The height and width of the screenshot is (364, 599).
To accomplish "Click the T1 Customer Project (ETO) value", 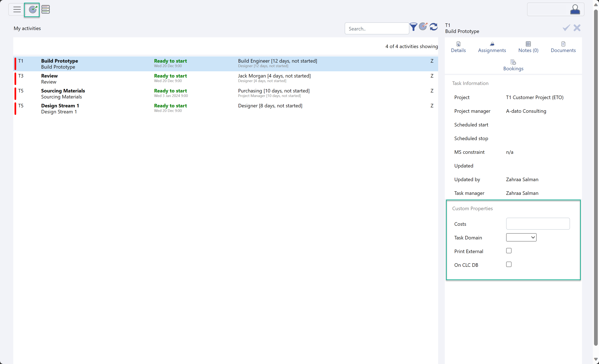I will click(535, 97).
